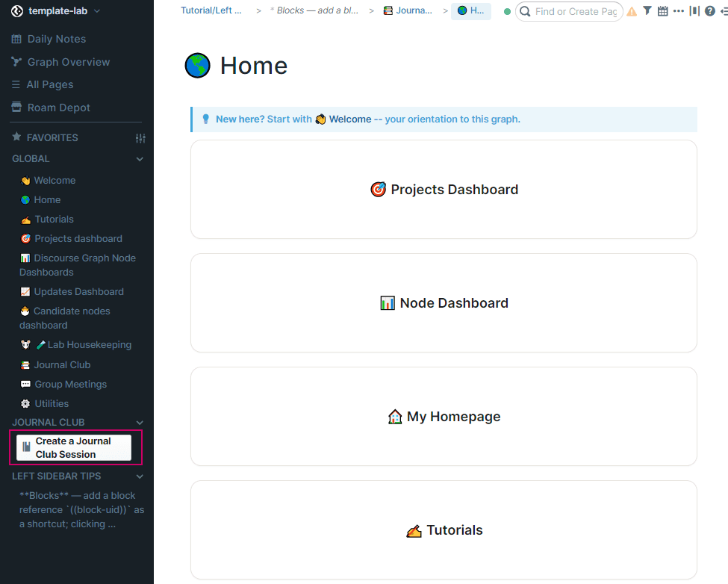Viewport: 728px width, 584px height.
Task: Click the Roam Depot store icon
Action: tap(16, 108)
